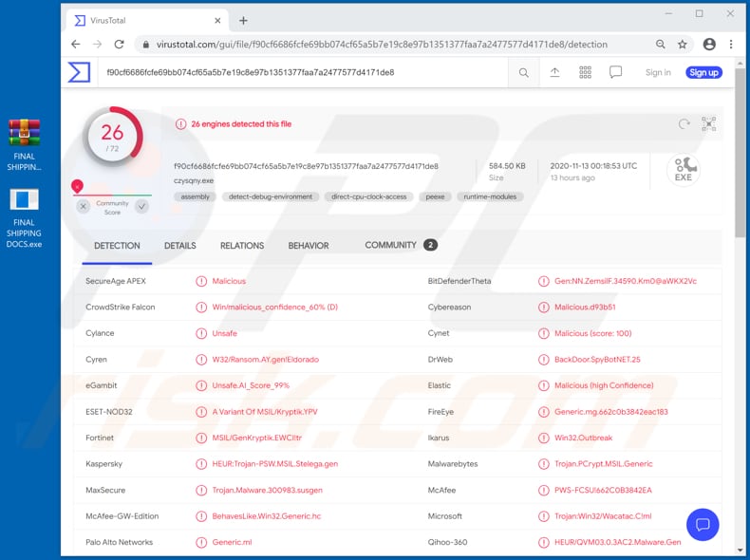
Task: Click the alert icon beside SecureAge APEX Malicious
Action: 201,281
